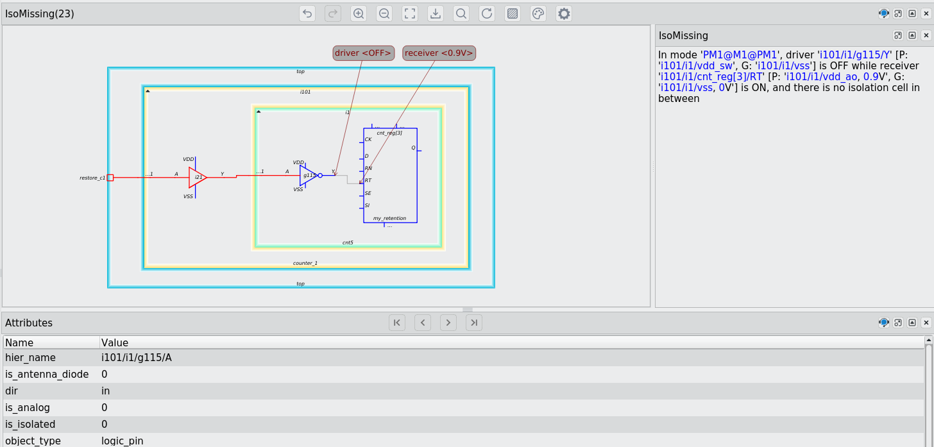Viewport: 934px width, 447px height.
Task: Zoom in on the schematic
Action: 359,14
